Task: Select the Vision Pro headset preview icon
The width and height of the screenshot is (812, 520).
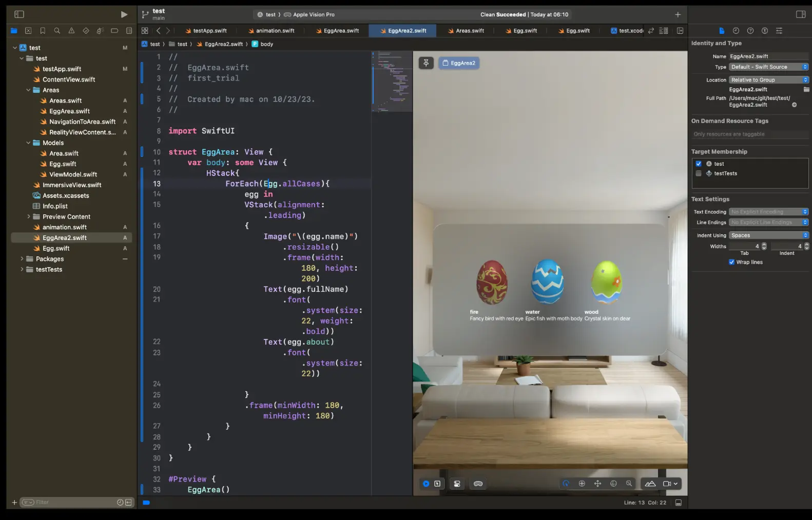Action: 478,484
